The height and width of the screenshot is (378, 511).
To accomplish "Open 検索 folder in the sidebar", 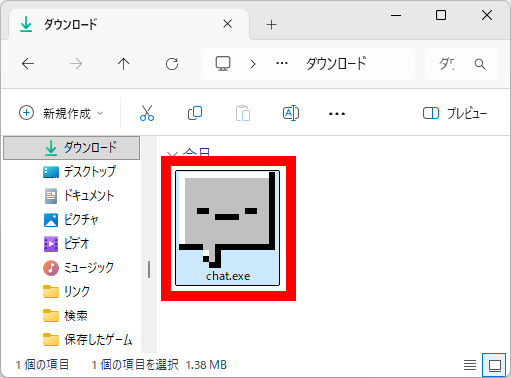I will tap(65, 315).
